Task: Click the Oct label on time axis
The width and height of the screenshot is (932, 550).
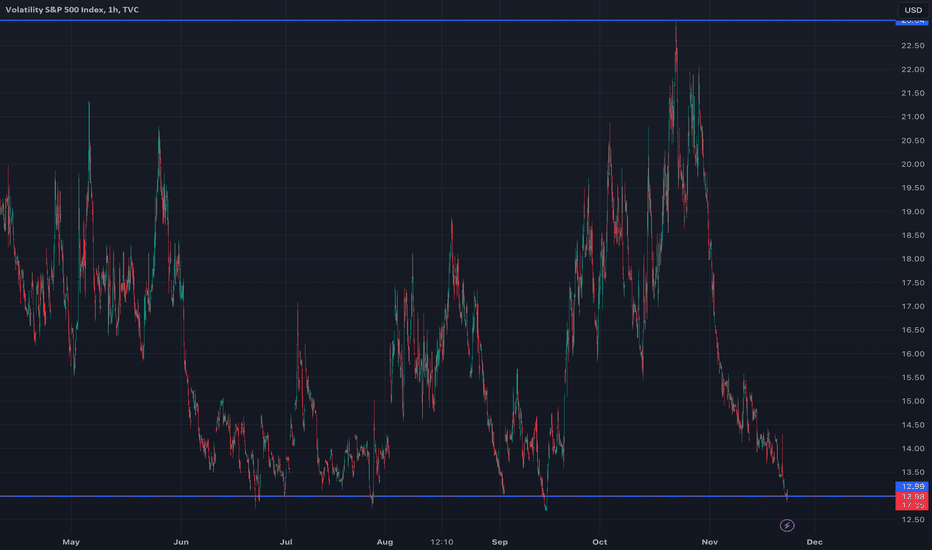Action: click(x=600, y=542)
